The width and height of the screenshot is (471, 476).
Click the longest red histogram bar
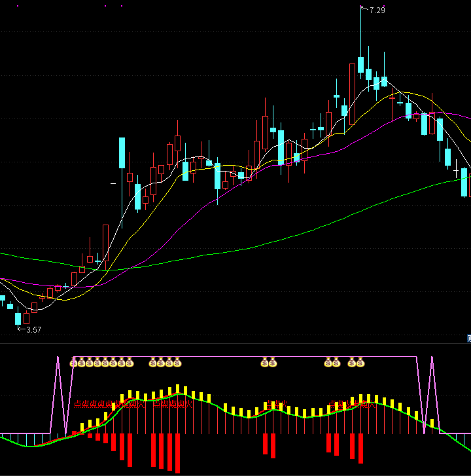coord(177,453)
